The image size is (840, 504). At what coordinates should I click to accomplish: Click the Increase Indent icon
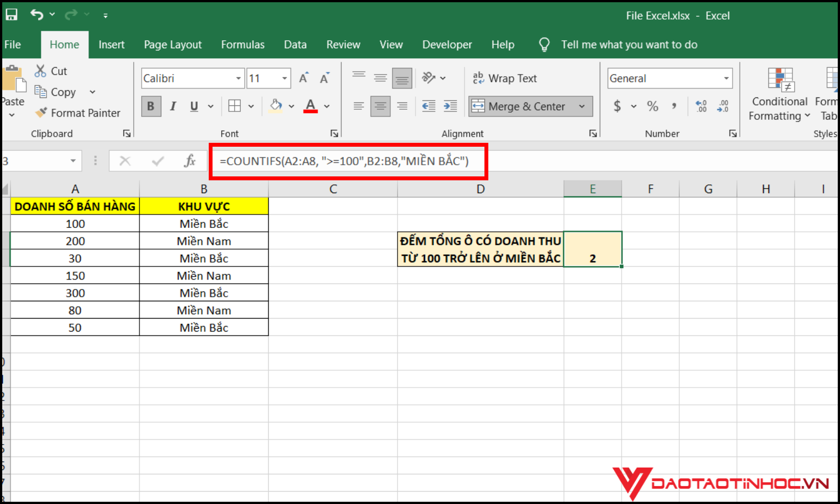point(450,106)
